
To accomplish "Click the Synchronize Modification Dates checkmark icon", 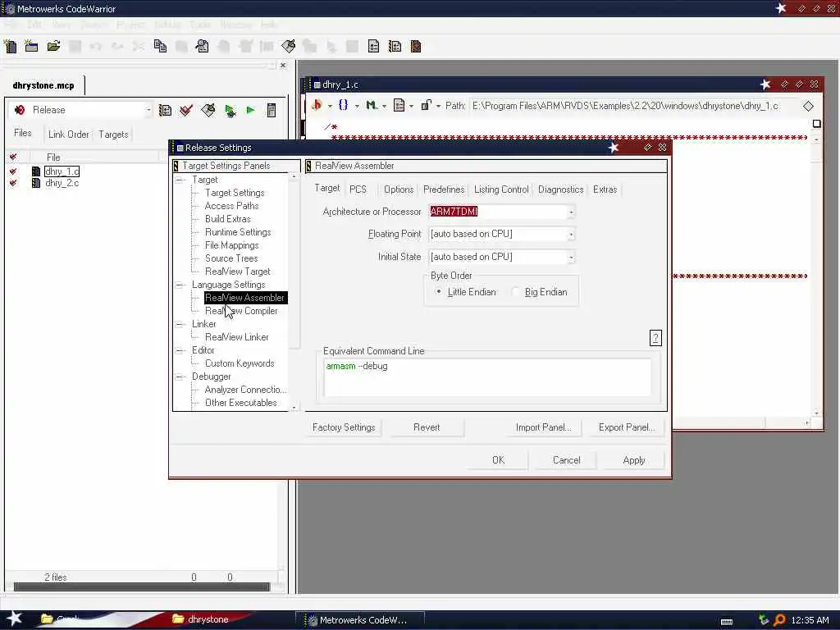I will [x=186, y=111].
